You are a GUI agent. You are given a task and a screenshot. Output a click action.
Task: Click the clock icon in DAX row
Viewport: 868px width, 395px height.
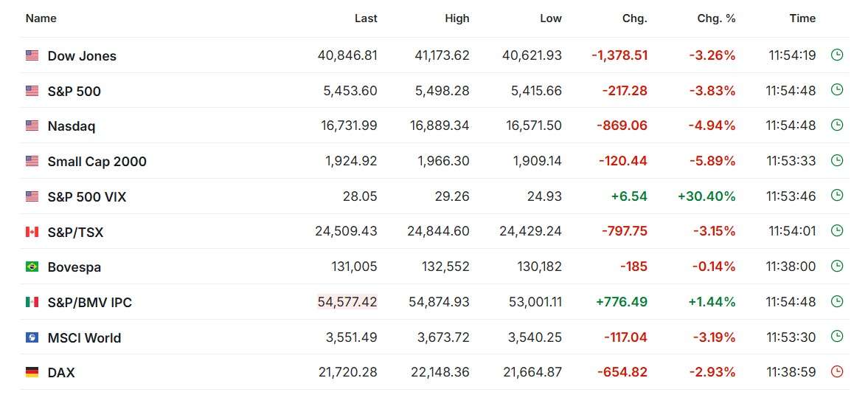pos(837,371)
